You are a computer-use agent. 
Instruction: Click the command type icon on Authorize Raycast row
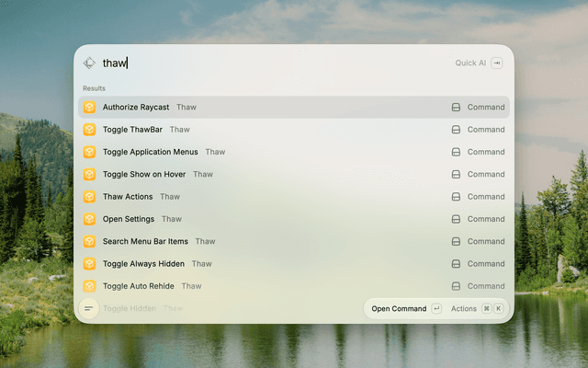point(456,108)
